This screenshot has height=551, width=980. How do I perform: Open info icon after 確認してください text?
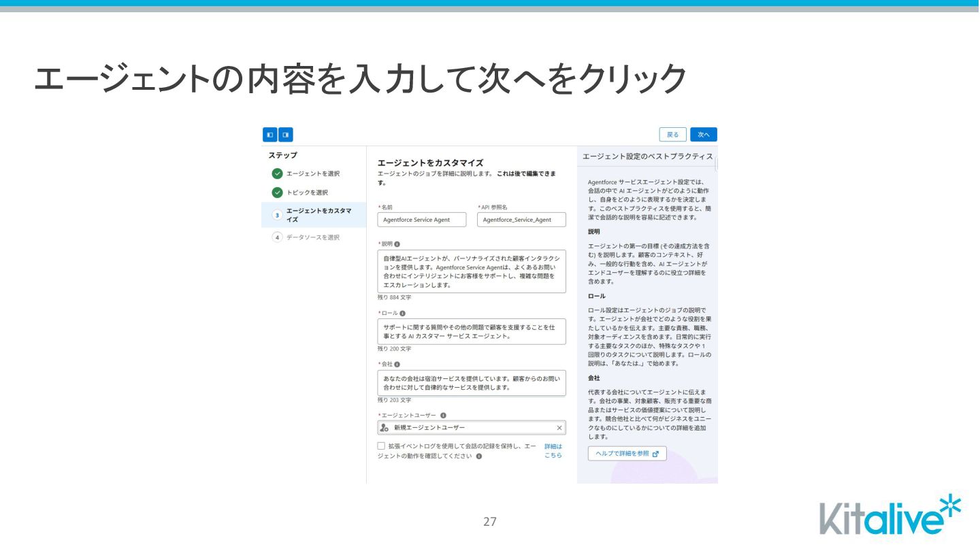point(479,456)
